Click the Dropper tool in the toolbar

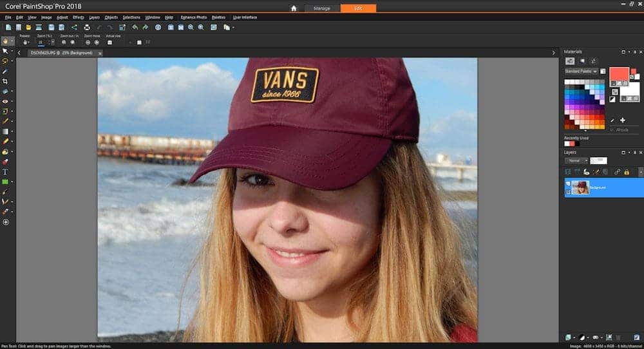5,71
